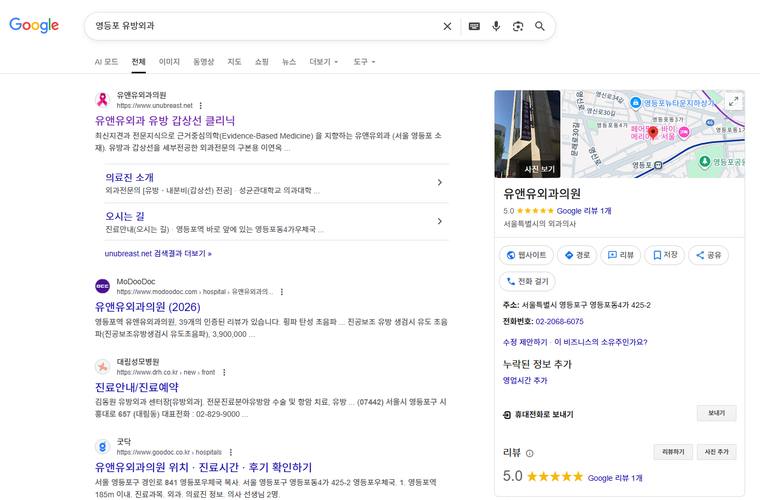This screenshot has width=760, height=500.
Task: Open Google Lens image search icon
Action: (x=518, y=26)
